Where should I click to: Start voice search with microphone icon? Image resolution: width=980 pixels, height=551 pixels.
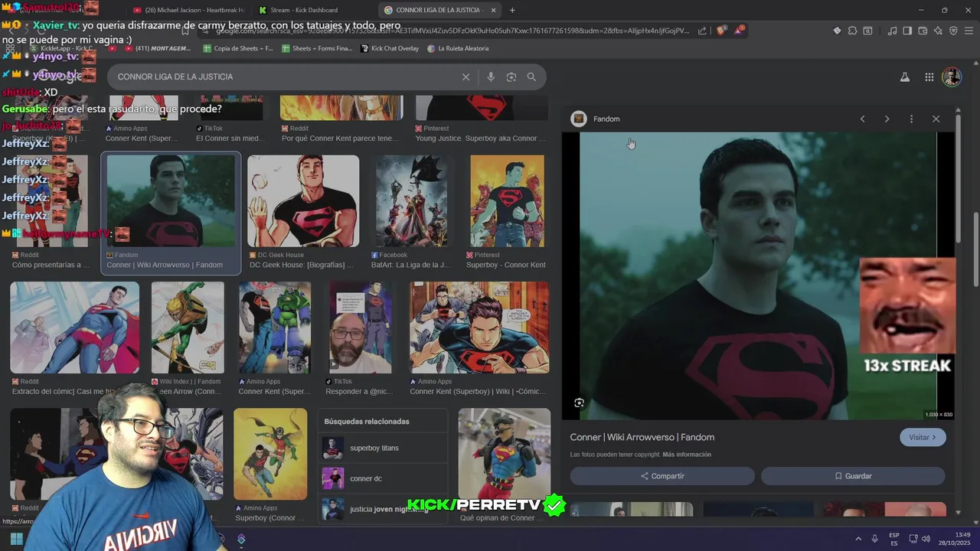click(491, 77)
